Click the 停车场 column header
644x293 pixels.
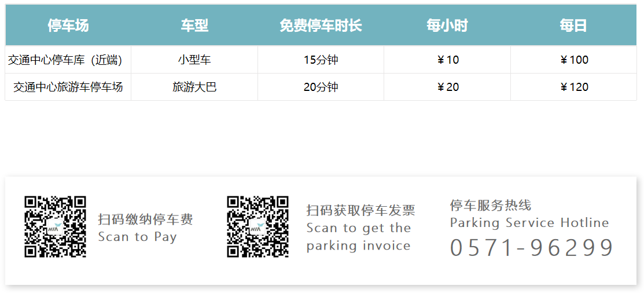point(68,25)
